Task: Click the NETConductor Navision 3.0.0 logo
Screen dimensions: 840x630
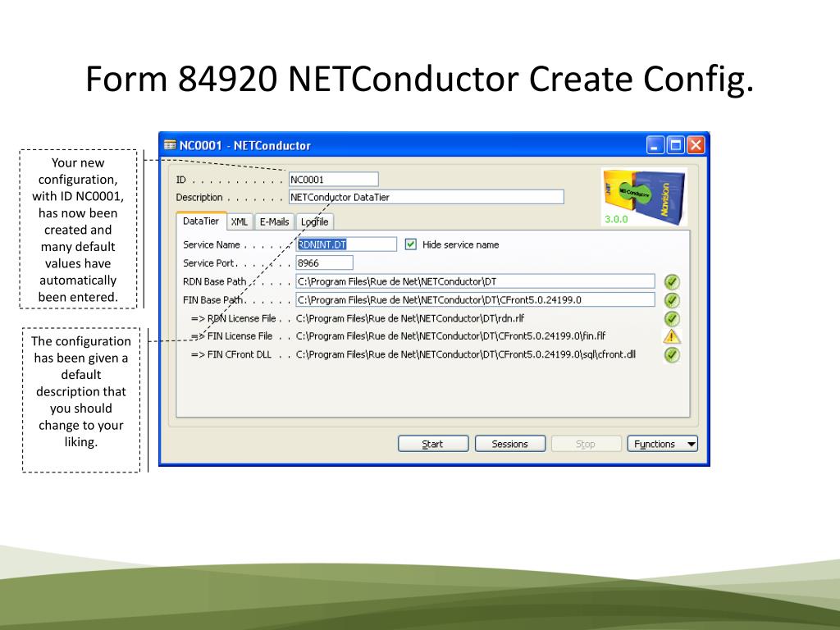Action: tap(644, 197)
